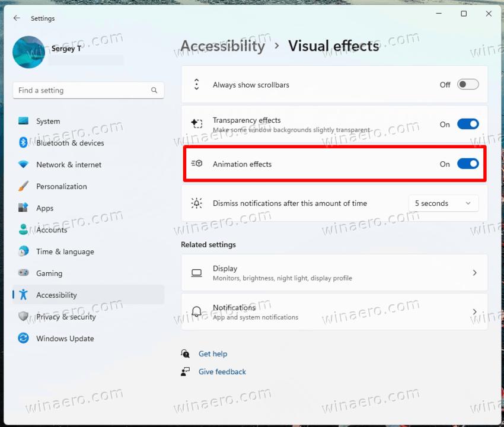
Task: Minimize the Settings window
Action: pyautogui.click(x=439, y=14)
